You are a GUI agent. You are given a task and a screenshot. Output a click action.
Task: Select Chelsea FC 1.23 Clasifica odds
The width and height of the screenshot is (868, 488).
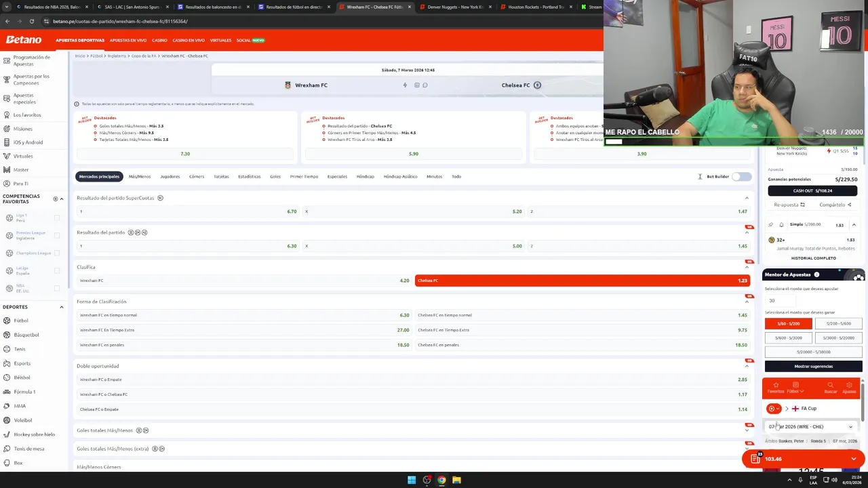click(x=583, y=281)
